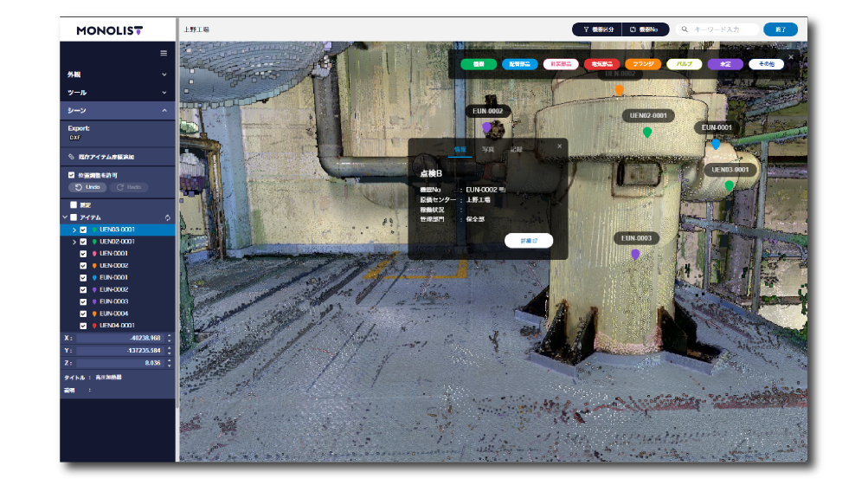868x479 pixels.
Task: Click the Z coordinate input field
Action: (x=120, y=363)
